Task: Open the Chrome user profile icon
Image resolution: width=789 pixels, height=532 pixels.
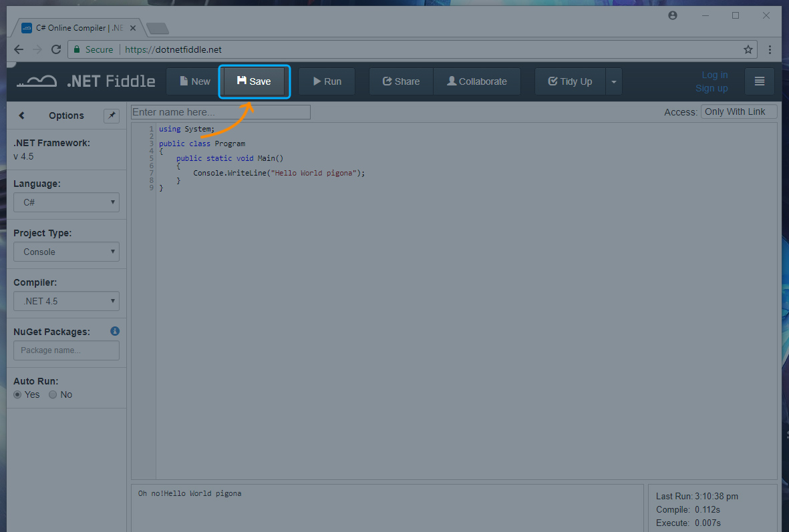Action: tap(673, 15)
